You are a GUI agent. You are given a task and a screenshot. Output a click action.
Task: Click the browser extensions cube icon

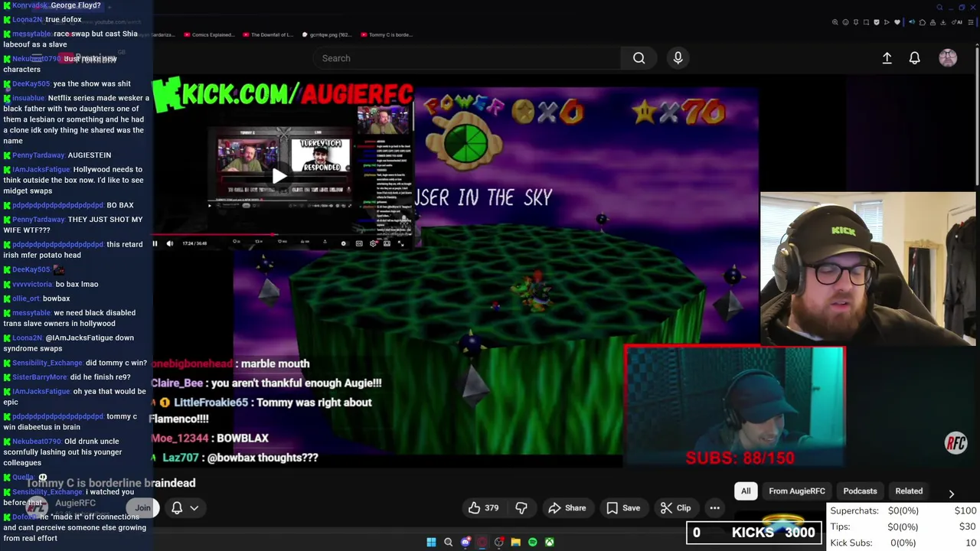pos(923,22)
